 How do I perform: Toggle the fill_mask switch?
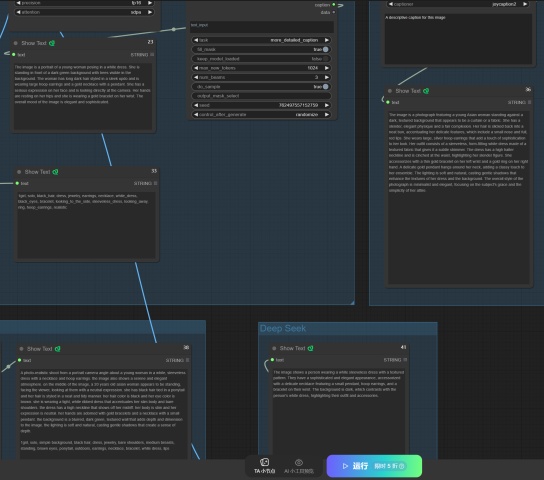coord(325,49)
